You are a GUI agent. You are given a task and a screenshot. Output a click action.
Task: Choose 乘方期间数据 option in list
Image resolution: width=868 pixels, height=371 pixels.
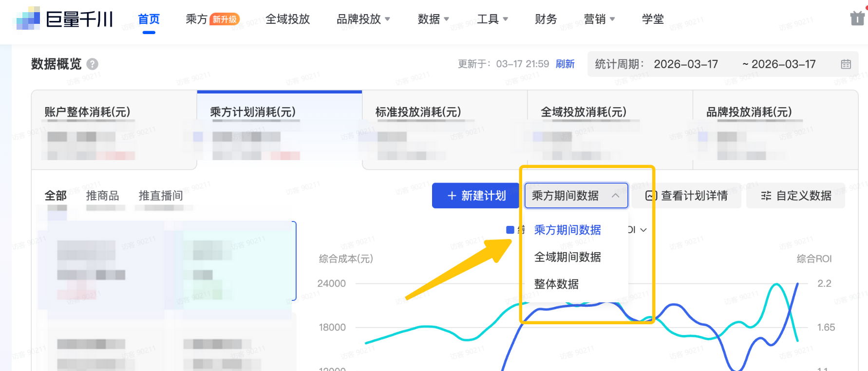[567, 230]
